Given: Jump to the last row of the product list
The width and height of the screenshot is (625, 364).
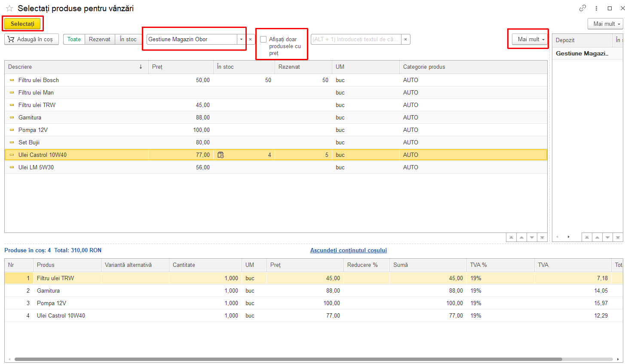Looking at the screenshot, I should 542,237.
